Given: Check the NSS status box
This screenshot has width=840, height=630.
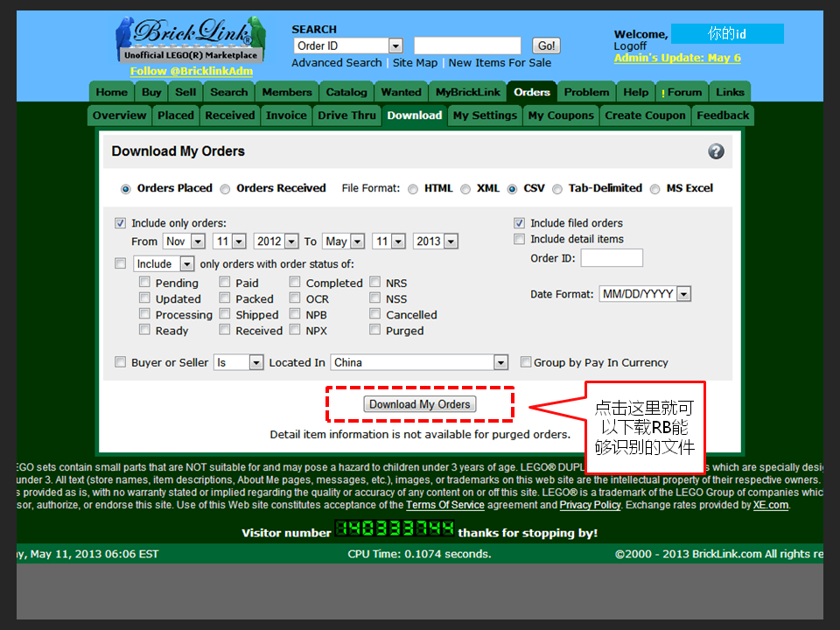Looking at the screenshot, I should pos(375,297).
